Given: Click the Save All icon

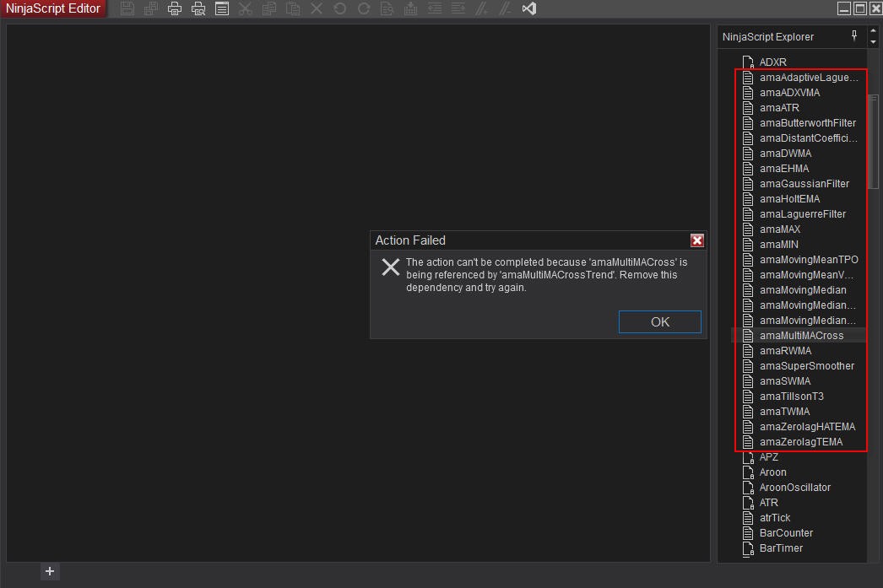Looking at the screenshot, I should pyautogui.click(x=151, y=8).
